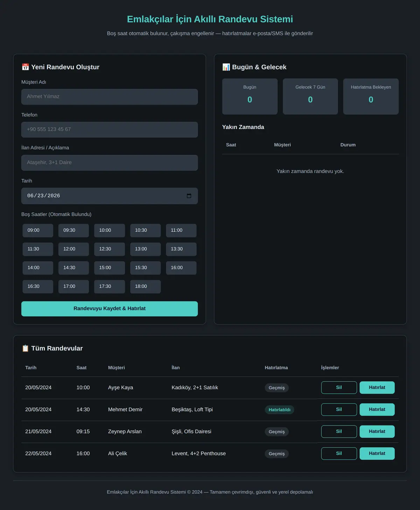Click the Geçmiş badge in Ayşe Kaya's row
This screenshot has height=510, width=420.
click(x=277, y=388)
